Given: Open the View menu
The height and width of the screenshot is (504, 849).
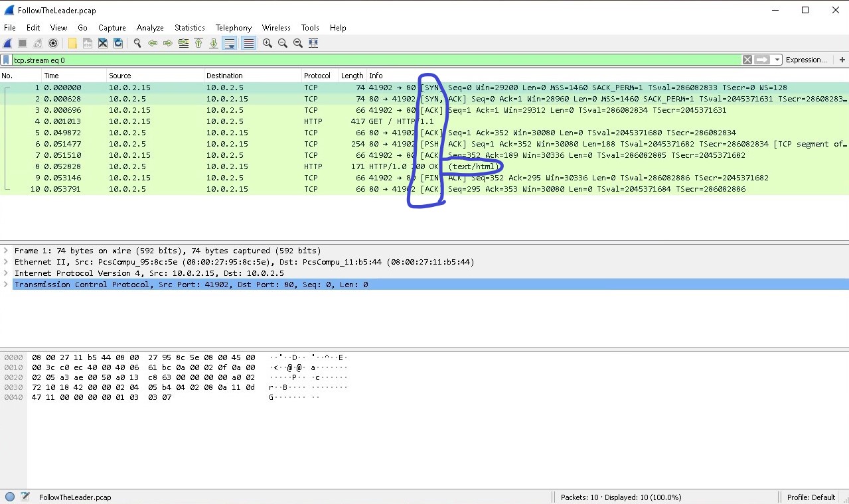Looking at the screenshot, I should pos(58,28).
